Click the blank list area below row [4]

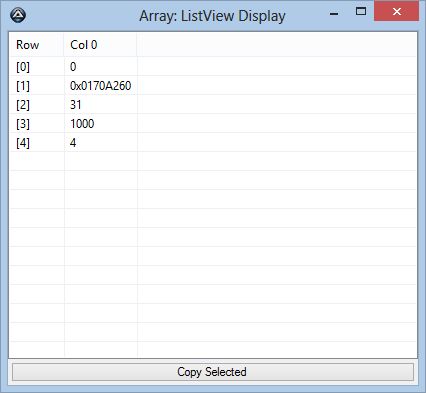click(x=213, y=255)
